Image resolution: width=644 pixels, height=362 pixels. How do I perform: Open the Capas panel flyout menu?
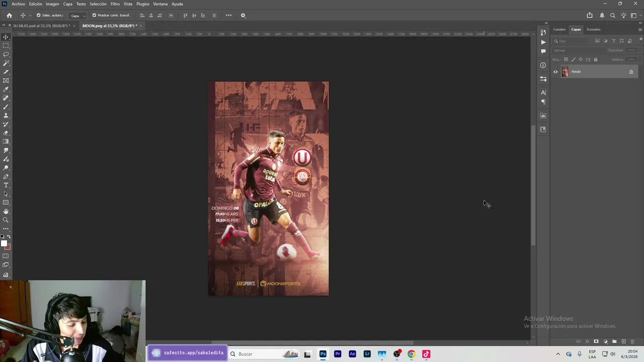(640, 29)
